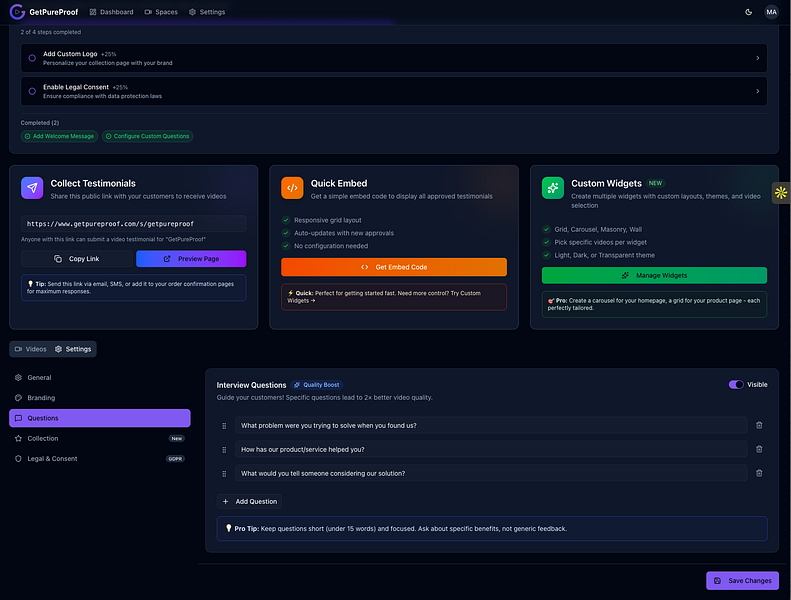Click the yellow asterisk side widget icon
The height and width of the screenshot is (600, 791).
(x=781, y=193)
